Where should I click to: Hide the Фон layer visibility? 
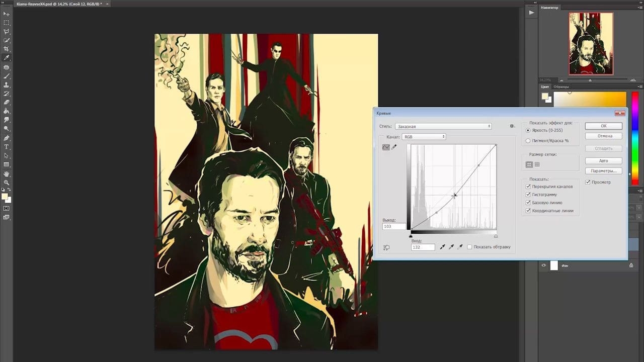[x=543, y=265]
